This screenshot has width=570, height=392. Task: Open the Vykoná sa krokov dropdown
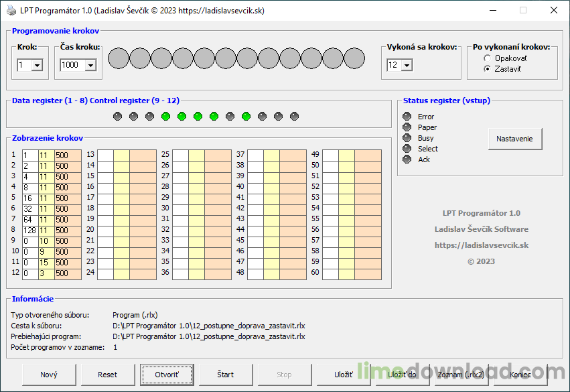point(406,65)
